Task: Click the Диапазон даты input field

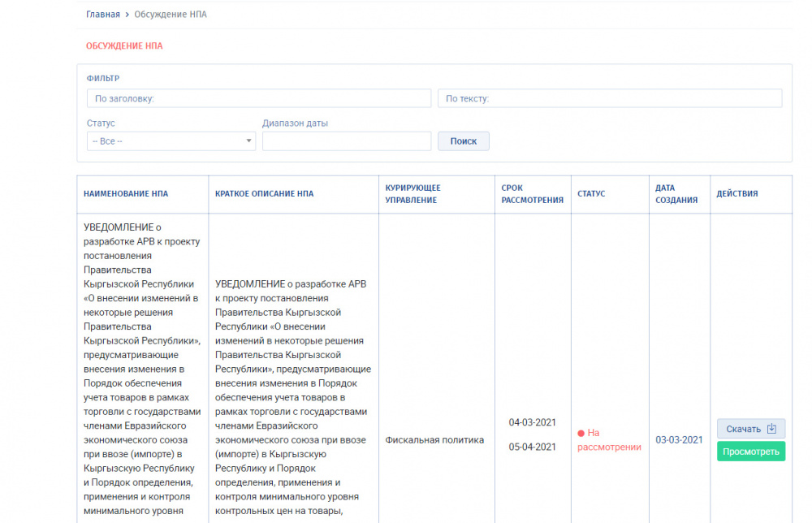Action: tap(346, 141)
